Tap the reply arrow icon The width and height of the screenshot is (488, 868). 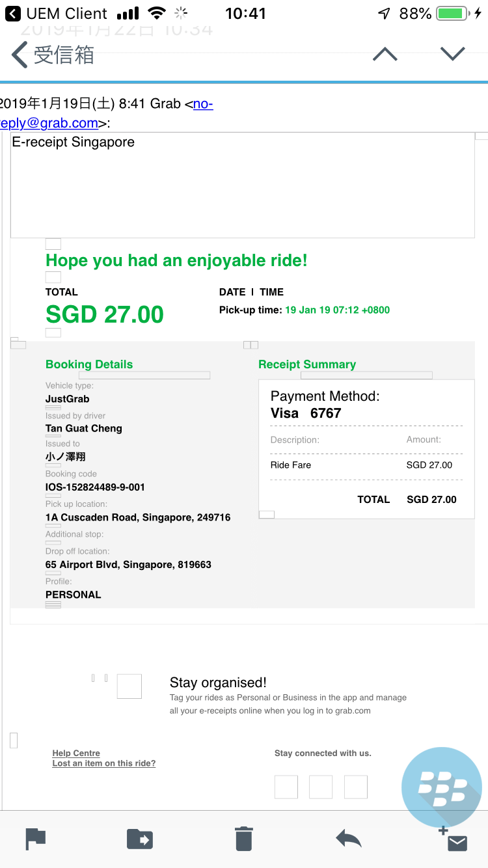[348, 839]
